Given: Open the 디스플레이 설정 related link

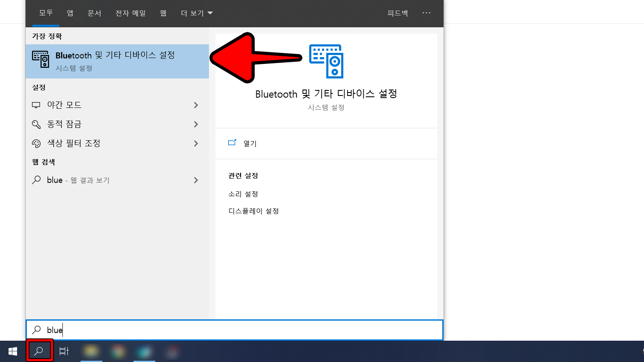Looking at the screenshot, I should pyautogui.click(x=253, y=211).
